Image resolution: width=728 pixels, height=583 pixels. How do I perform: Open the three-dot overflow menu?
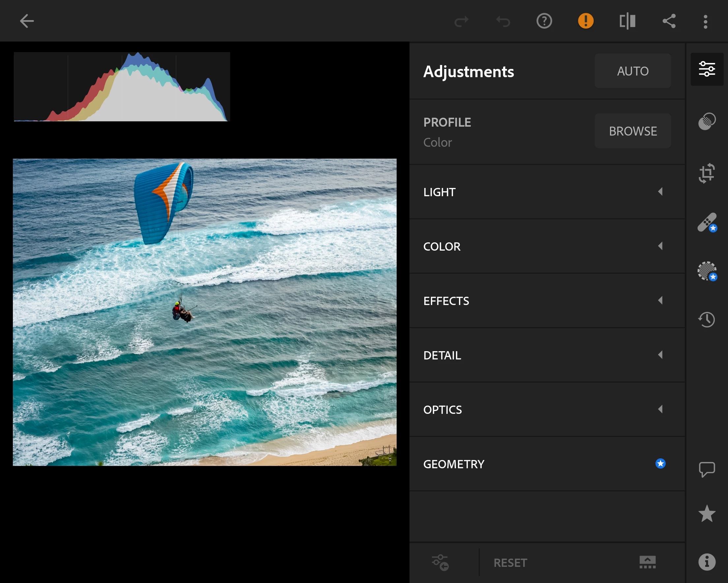[x=705, y=21]
